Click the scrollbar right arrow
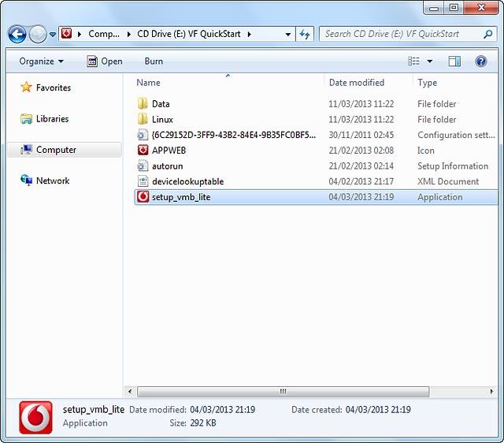 491,392
